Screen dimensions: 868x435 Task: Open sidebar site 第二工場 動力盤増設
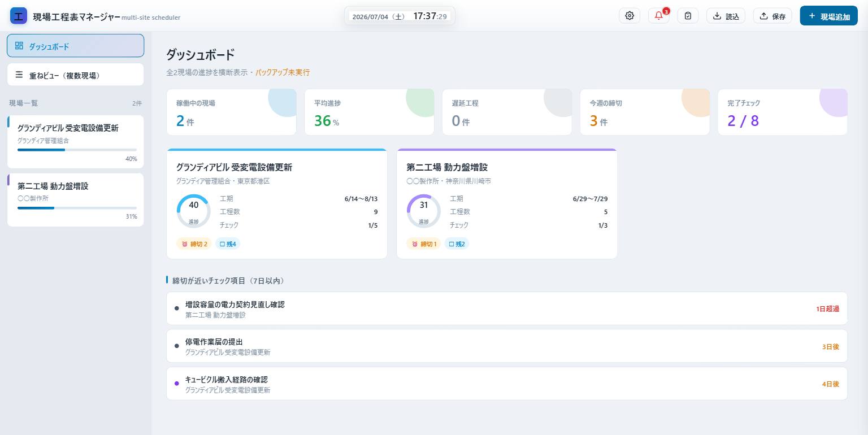click(x=75, y=200)
